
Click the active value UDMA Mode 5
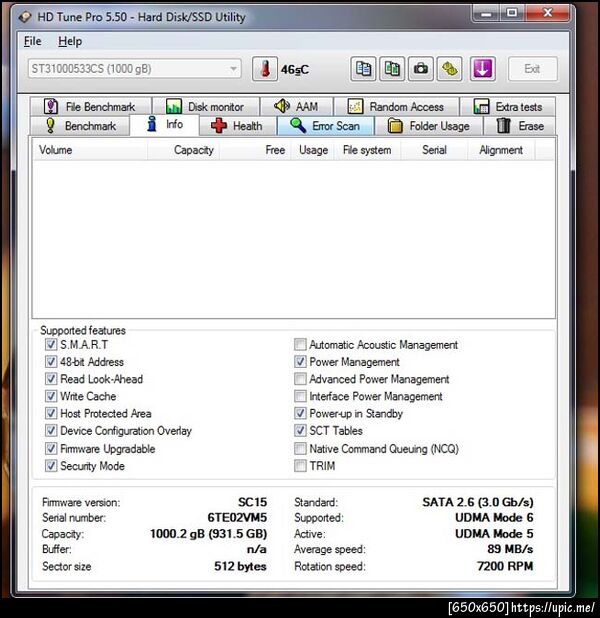coord(494,534)
